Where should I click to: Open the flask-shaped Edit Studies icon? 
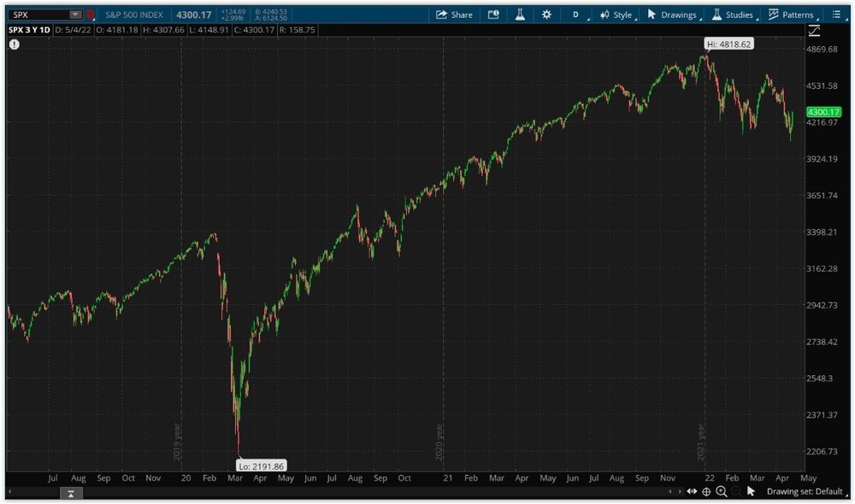pyautogui.click(x=518, y=15)
